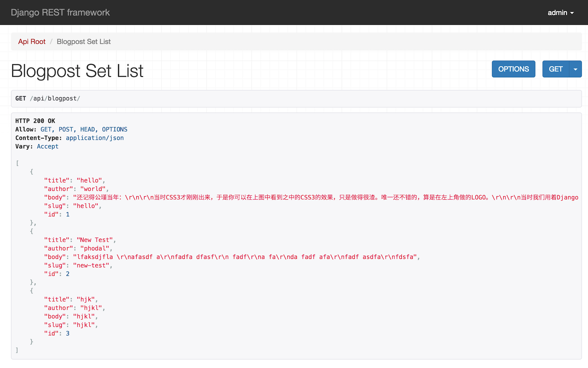Click the "phodal" author value
Image resolution: width=588 pixels, height=368 pixels.
pos(94,248)
